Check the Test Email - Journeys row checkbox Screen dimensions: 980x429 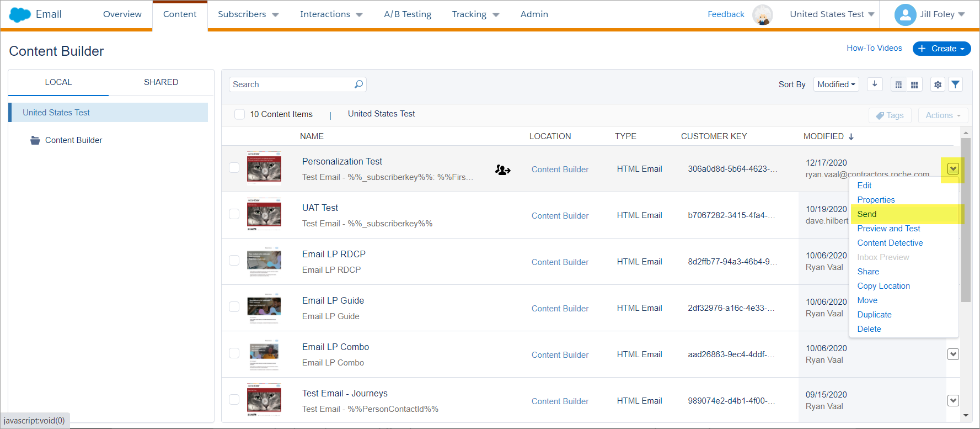234,399
